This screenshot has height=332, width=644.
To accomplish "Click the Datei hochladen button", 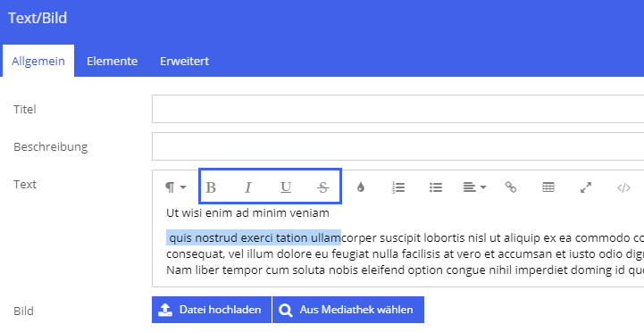I will [212, 310].
